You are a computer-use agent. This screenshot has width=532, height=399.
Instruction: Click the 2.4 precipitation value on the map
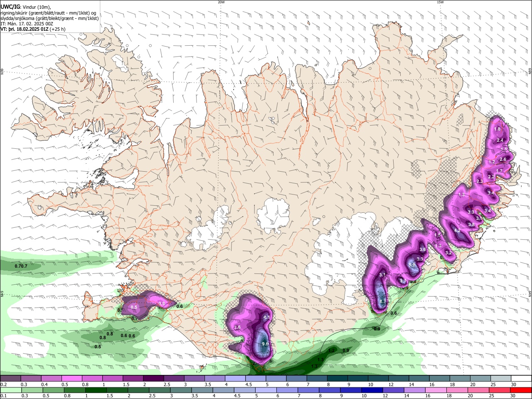[500, 140]
